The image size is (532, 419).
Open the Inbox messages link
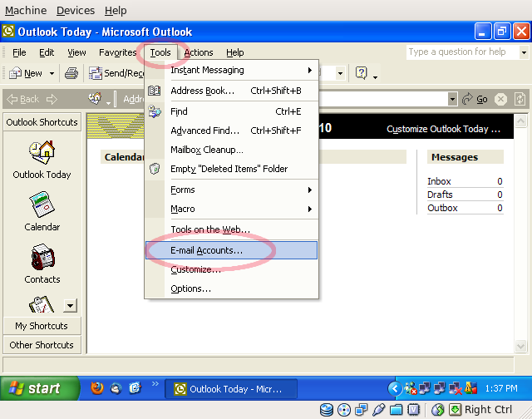coord(439,181)
